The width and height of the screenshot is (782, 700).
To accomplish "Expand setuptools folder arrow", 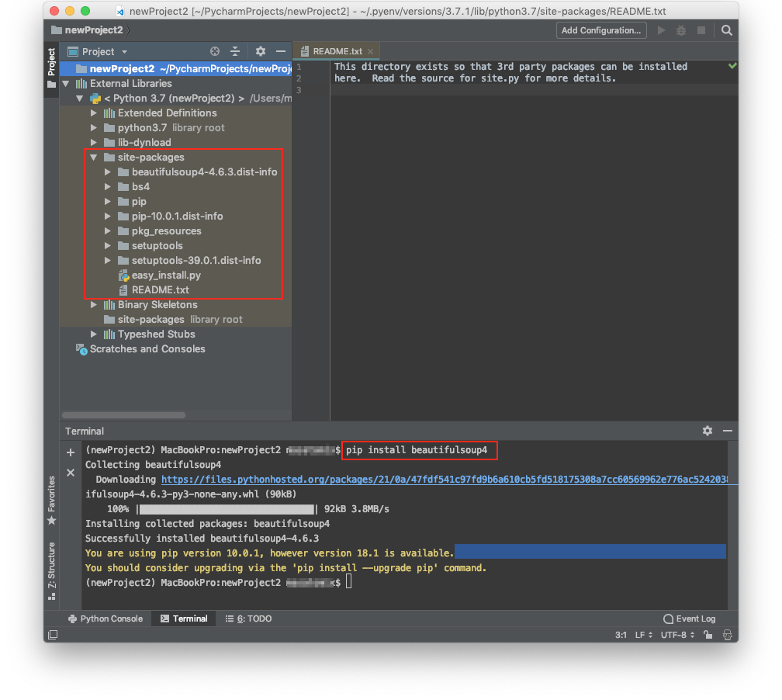I will click(108, 246).
